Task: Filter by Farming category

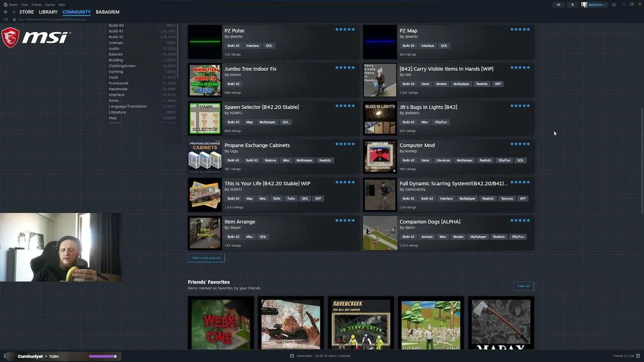Action: [116, 71]
